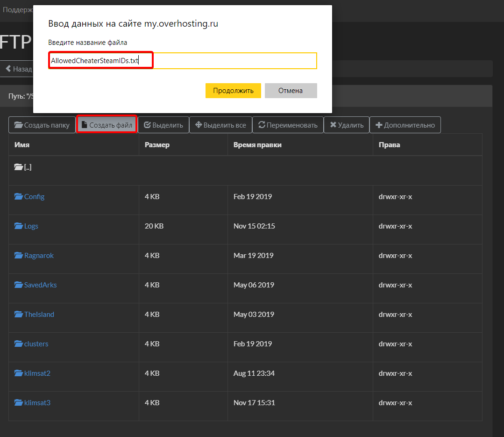Go back with Назад button
The height and width of the screenshot is (437, 504).
click(x=18, y=69)
